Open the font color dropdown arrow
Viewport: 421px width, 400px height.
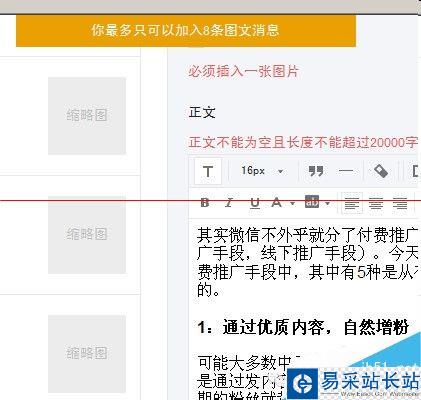(292, 203)
